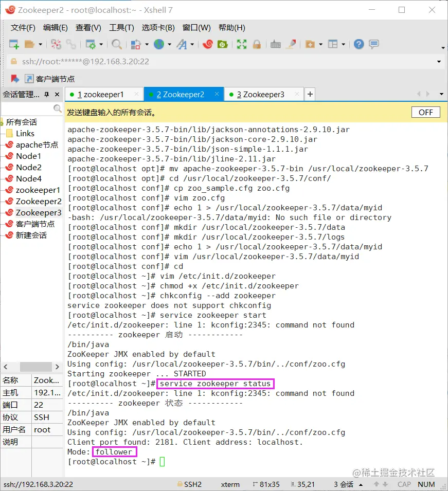The height and width of the screenshot is (491, 448).
Task: Click the globe Encoding icon
Action: tap(159, 44)
